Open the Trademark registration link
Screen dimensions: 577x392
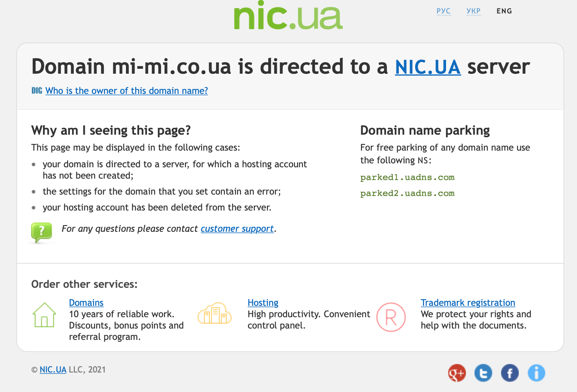468,303
